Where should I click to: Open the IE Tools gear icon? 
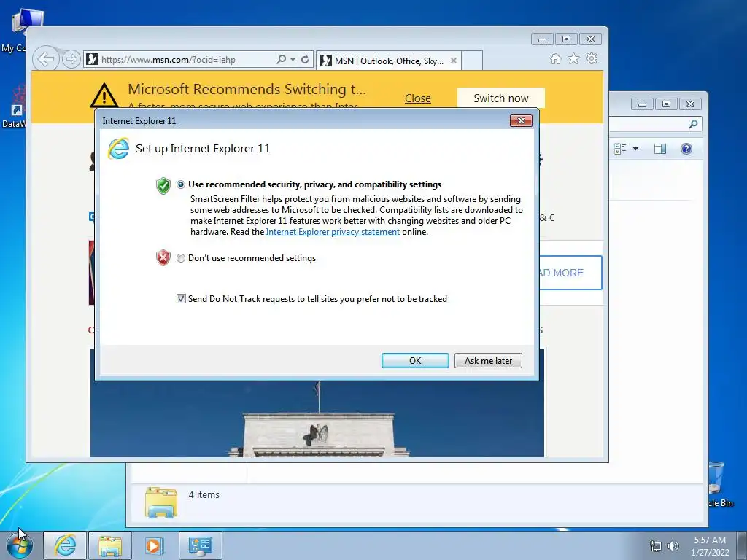[592, 58]
